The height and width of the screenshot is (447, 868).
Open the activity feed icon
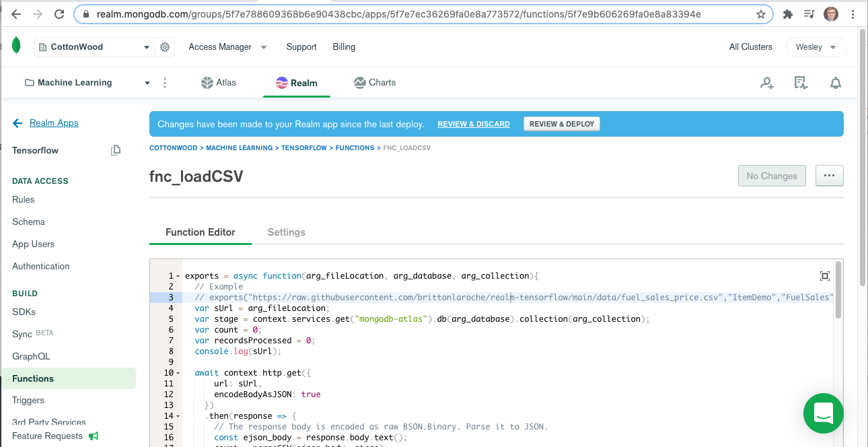(x=801, y=83)
